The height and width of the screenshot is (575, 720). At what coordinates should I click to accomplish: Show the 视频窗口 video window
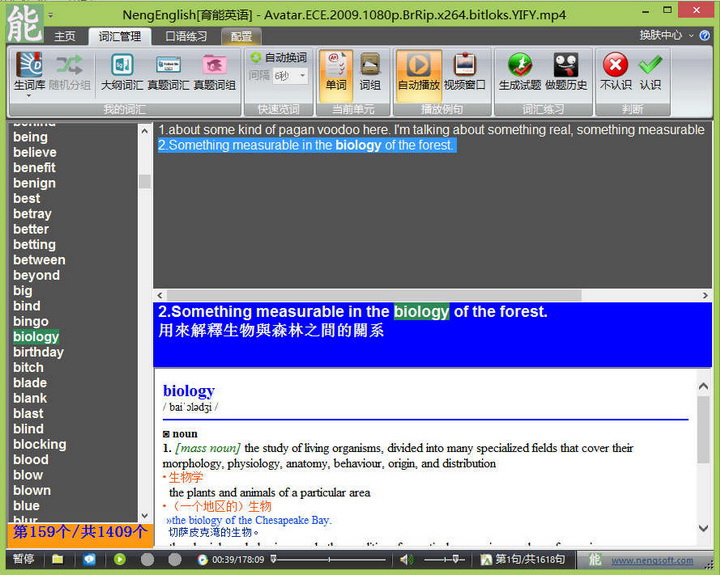click(465, 71)
